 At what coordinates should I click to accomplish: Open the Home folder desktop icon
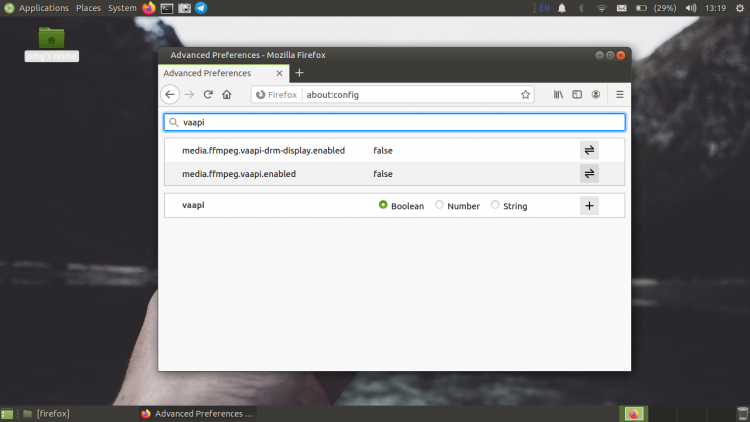pos(52,44)
